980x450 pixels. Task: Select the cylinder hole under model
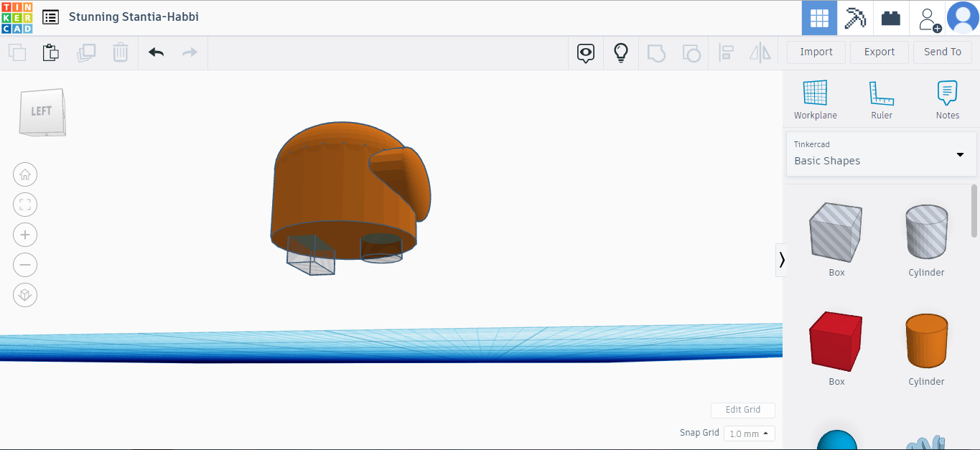pyautogui.click(x=381, y=249)
